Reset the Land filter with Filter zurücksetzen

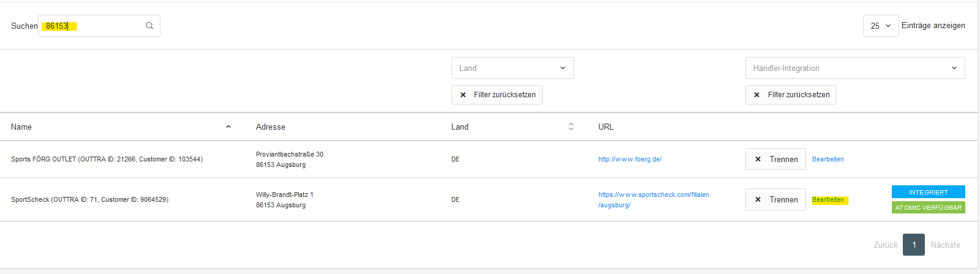pyautogui.click(x=497, y=95)
